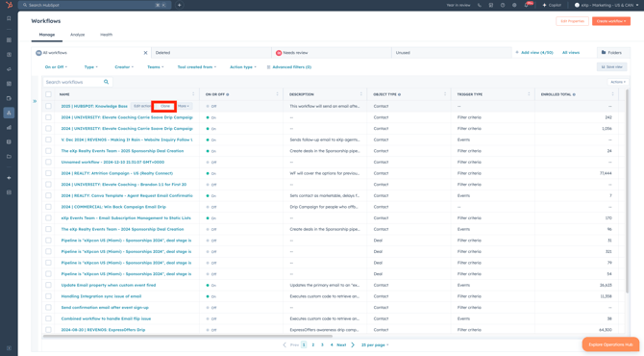The image size is (644, 356).
Task: Click the drag handle on DESCRIPTION column
Action: point(361,94)
